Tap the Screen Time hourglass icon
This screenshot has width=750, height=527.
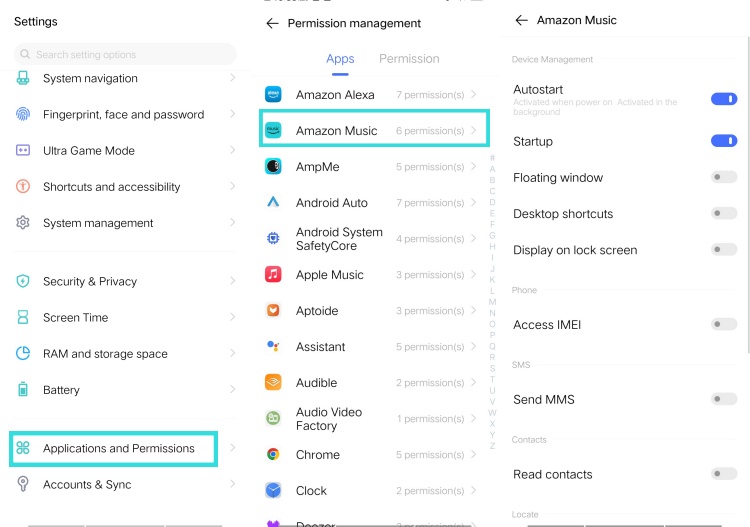[x=23, y=317]
